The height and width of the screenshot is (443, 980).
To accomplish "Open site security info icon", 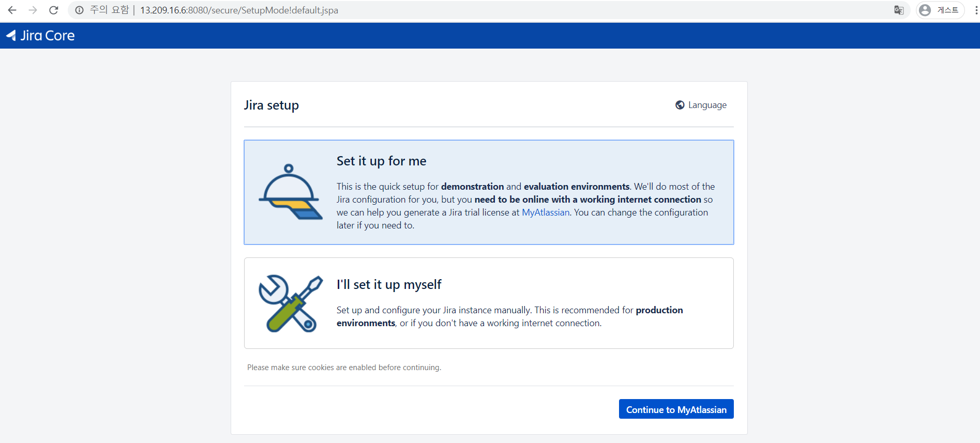I will coord(79,10).
